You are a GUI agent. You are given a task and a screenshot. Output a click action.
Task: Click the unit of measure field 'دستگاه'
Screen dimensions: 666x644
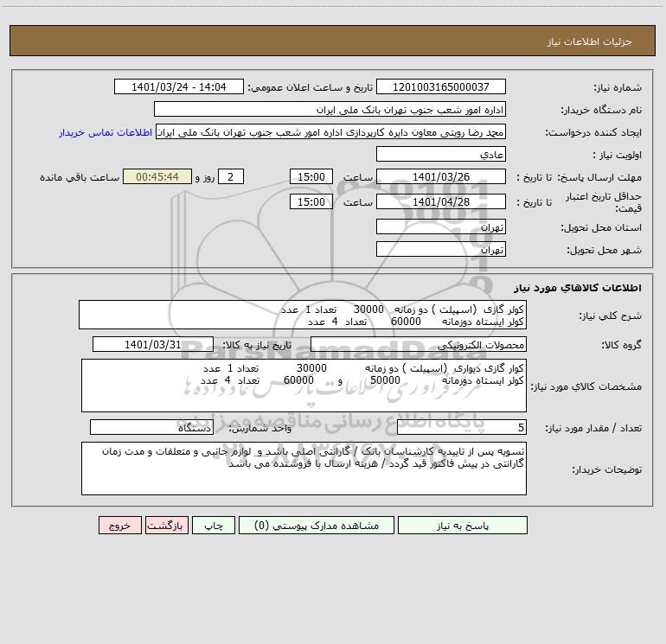[x=151, y=427]
